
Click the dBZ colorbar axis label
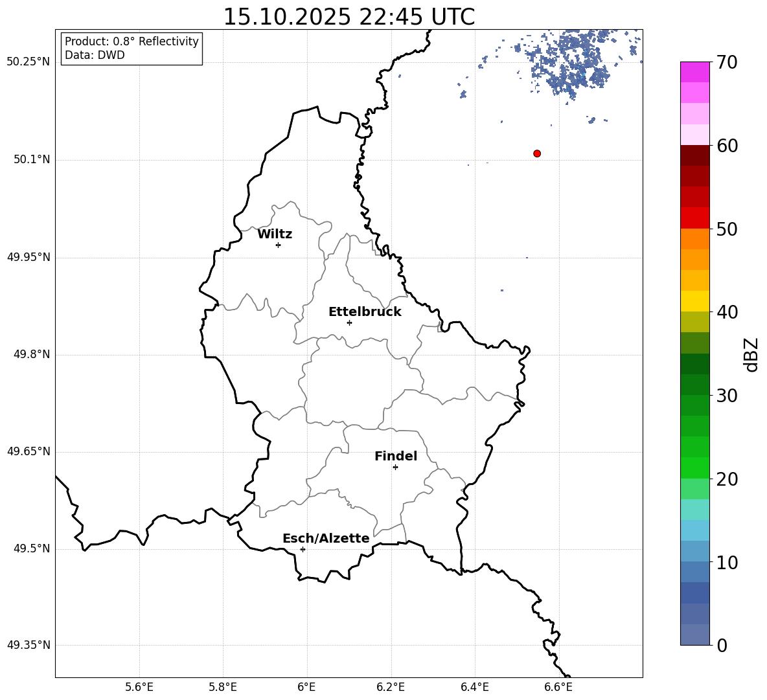point(751,354)
